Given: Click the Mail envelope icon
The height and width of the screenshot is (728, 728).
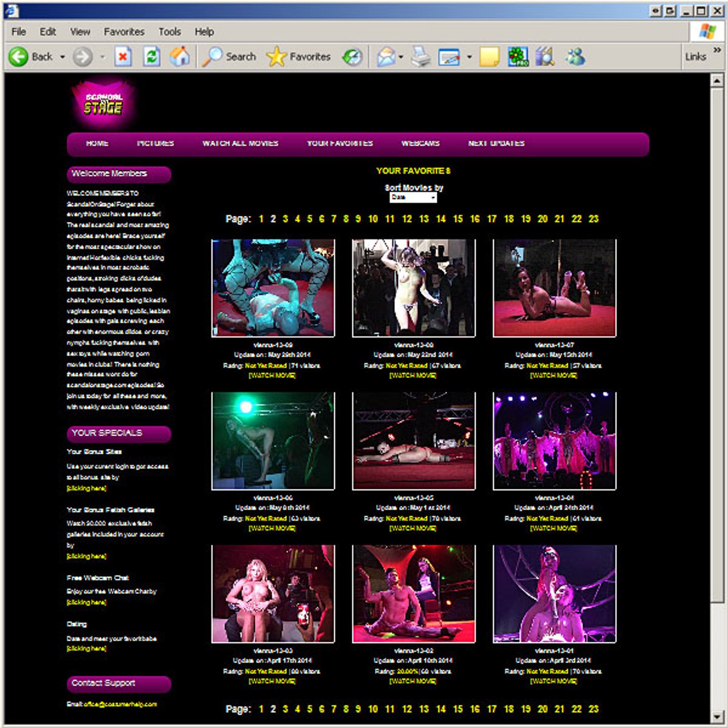Looking at the screenshot, I should tap(386, 57).
